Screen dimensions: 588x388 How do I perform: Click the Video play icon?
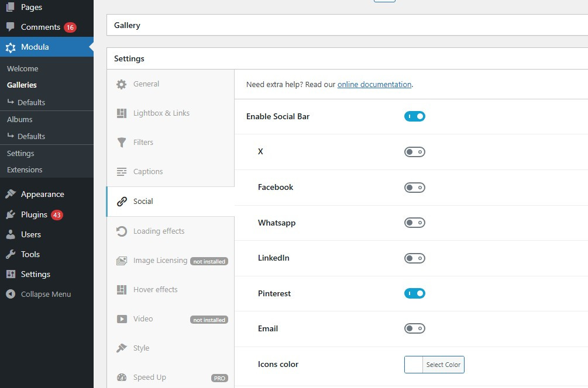coord(121,319)
